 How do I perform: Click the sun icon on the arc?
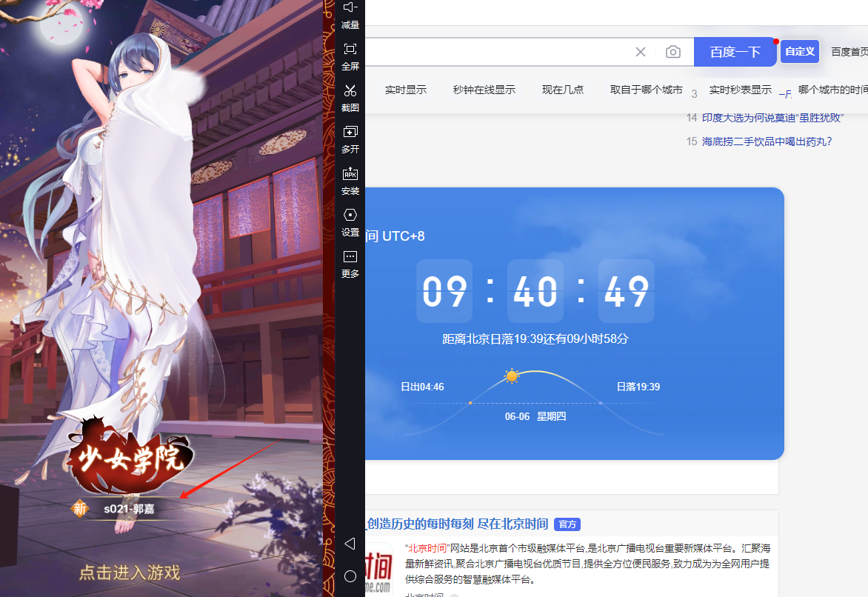click(x=512, y=376)
